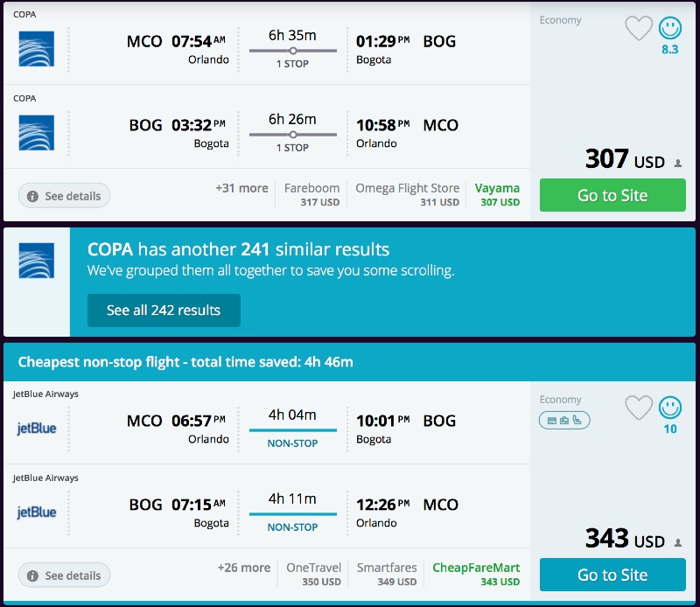Favorite the COPA flight with heart icon
This screenshot has width=700, height=607.
(x=639, y=29)
